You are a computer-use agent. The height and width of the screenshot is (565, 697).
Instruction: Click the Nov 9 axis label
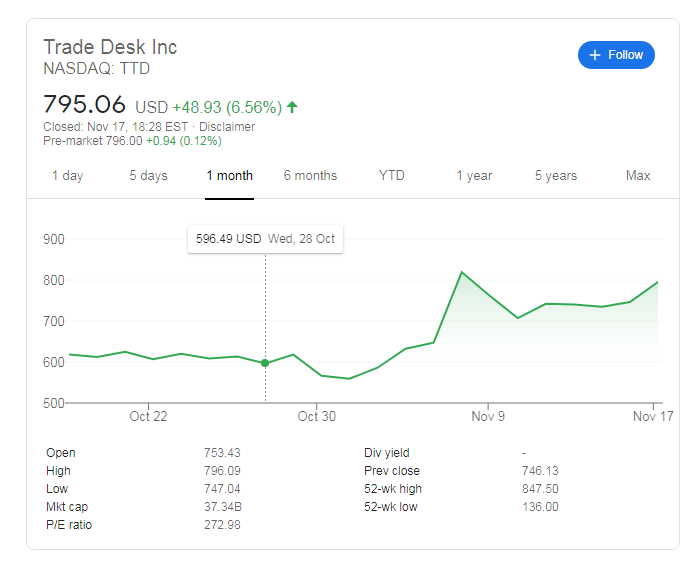point(488,417)
